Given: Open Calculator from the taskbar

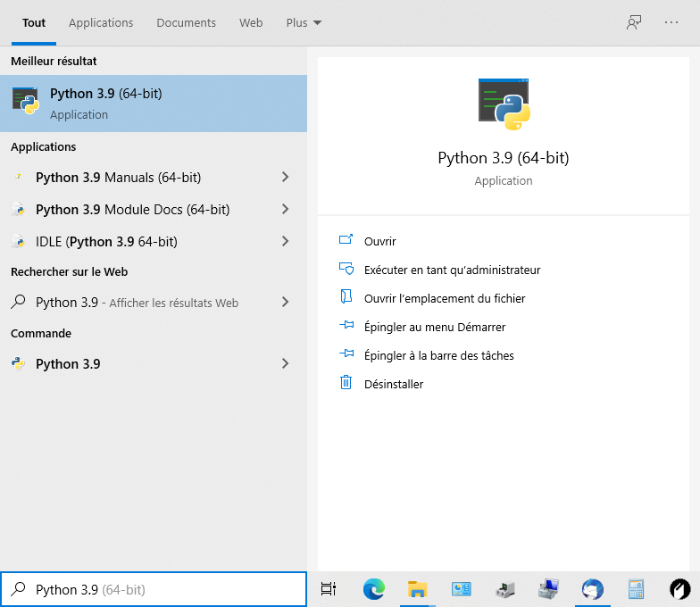Looking at the screenshot, I should (x=636, y=589).
